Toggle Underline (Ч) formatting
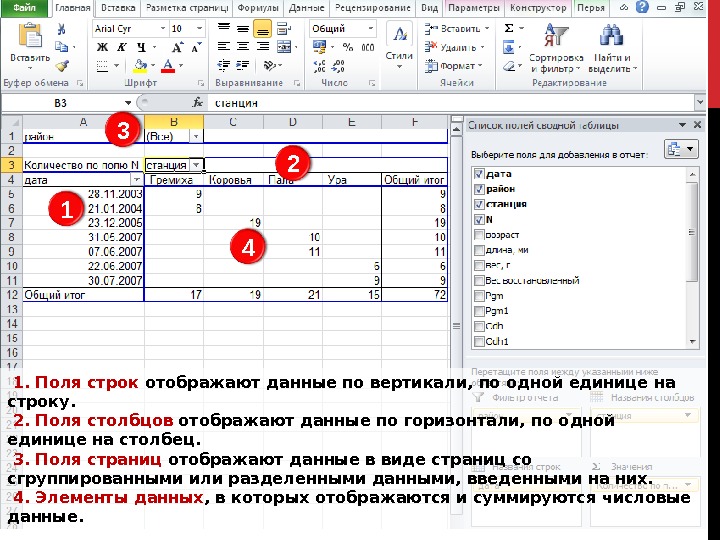The image size is (720, 540). 141,47
